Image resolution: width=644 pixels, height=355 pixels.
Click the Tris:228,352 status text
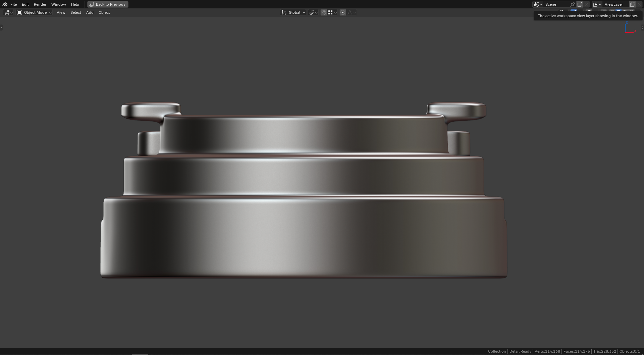pos(604,351)
